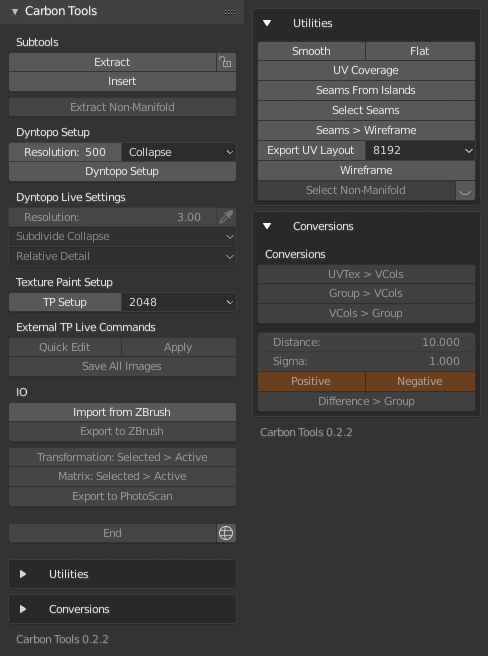Screen dimensions: 488x656
Task: Open the Collapse mode dropdown
Action: (179, 152)
